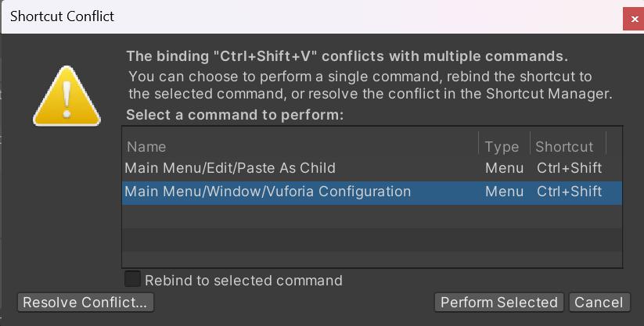Click the Menu type cell for Paste As Child
Screen dimensions: 644x326
coord(505,168)
